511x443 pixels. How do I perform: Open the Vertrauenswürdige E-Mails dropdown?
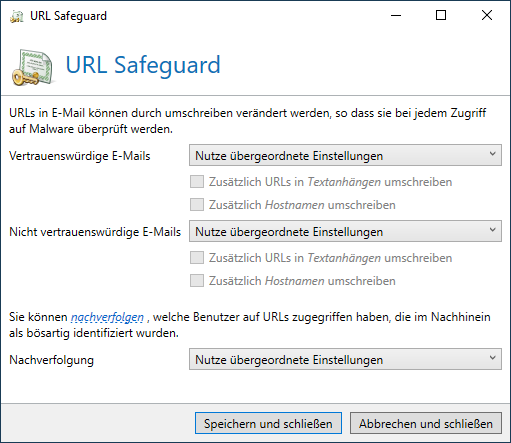[x=345, y=155]
